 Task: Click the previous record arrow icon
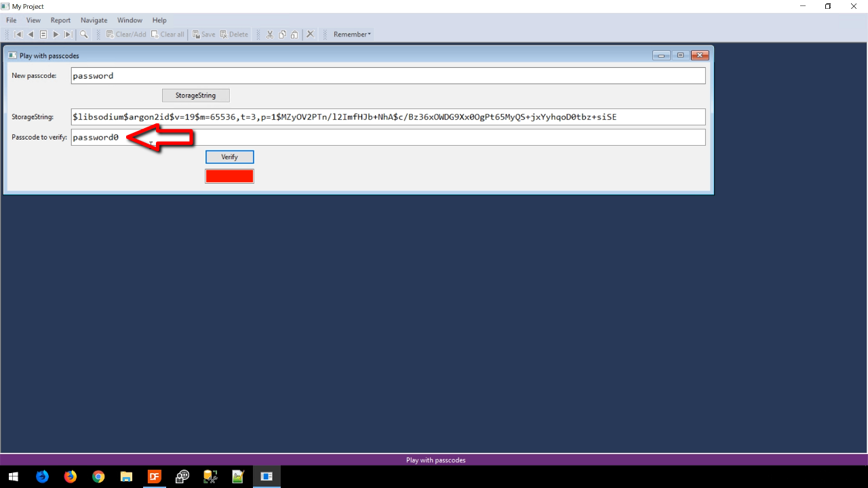tap(31, 35)
